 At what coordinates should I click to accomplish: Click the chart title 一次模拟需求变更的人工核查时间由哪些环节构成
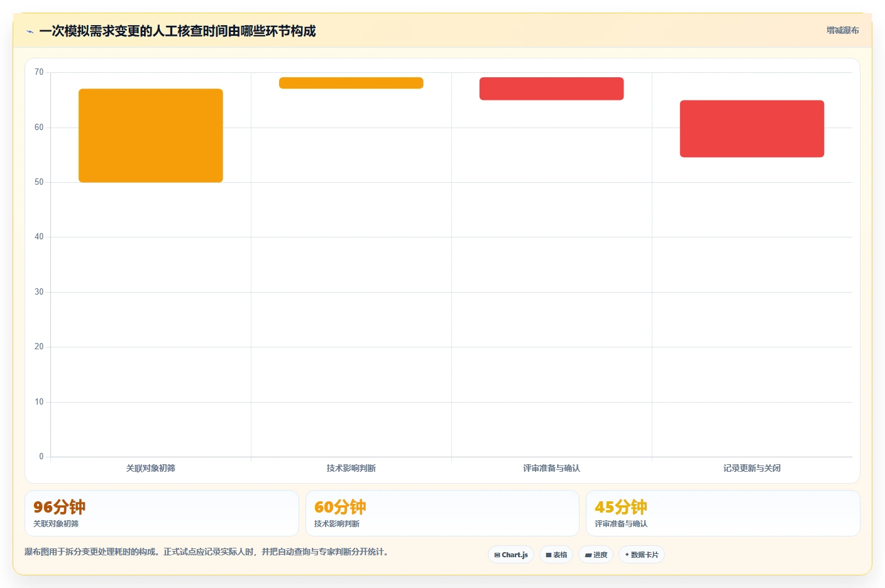pyautogui.click(x=177, y=31)
